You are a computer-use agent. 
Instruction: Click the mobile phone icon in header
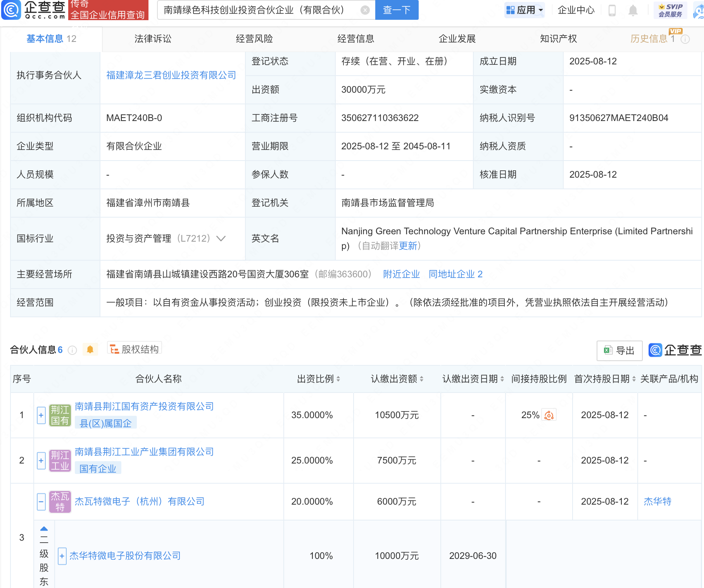[x=612, y=10]
